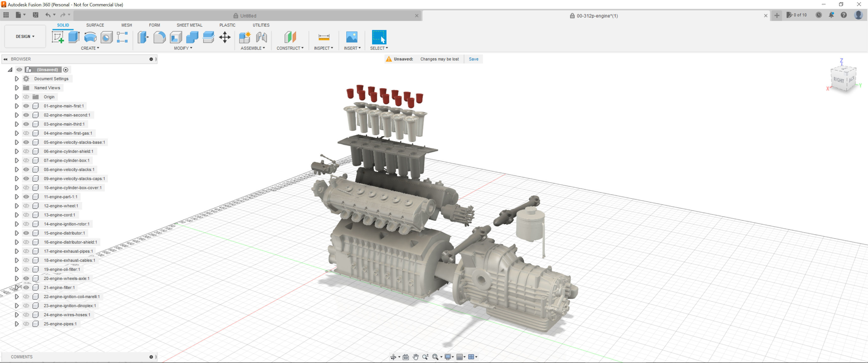Select the 00-312p-engine document tab

[x=596, y=15]
